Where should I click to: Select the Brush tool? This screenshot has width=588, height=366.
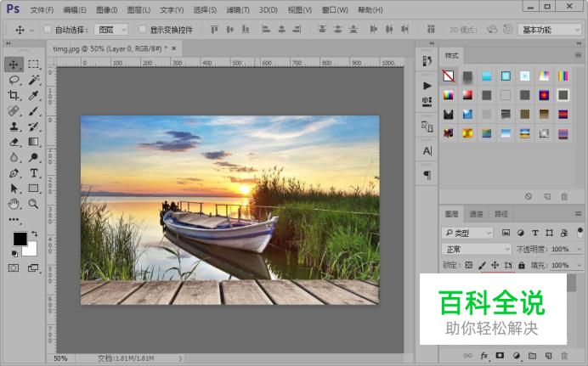coord(33,111)
